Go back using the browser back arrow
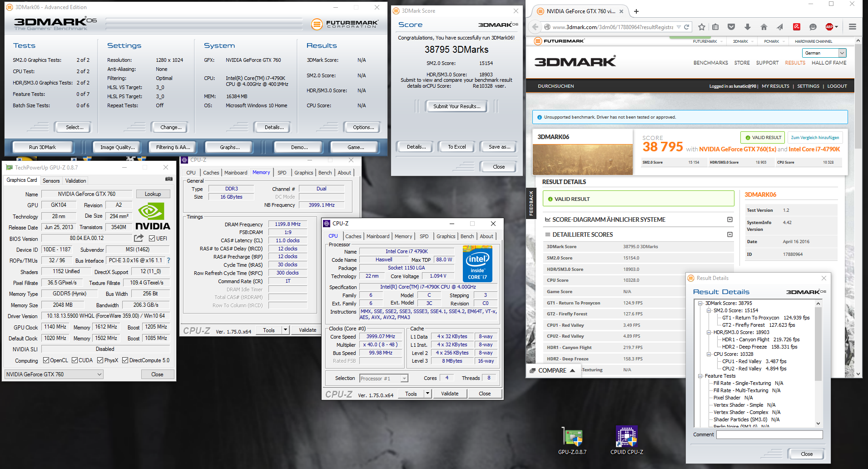This screenshot has width=868, height=469. pos(535,27)
